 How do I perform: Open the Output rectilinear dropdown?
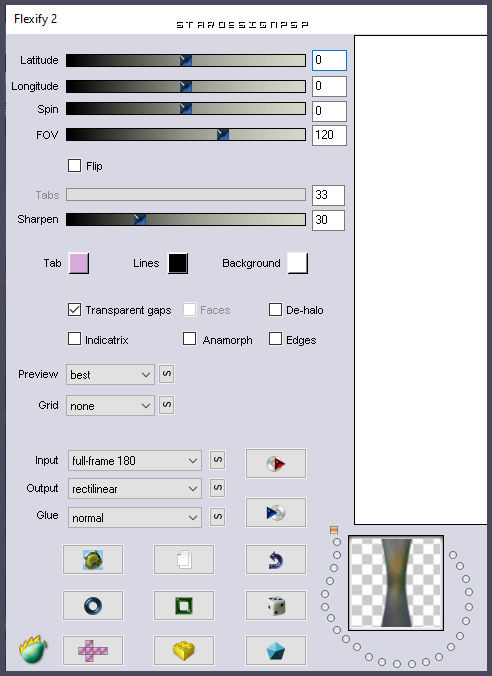[135, 489]
